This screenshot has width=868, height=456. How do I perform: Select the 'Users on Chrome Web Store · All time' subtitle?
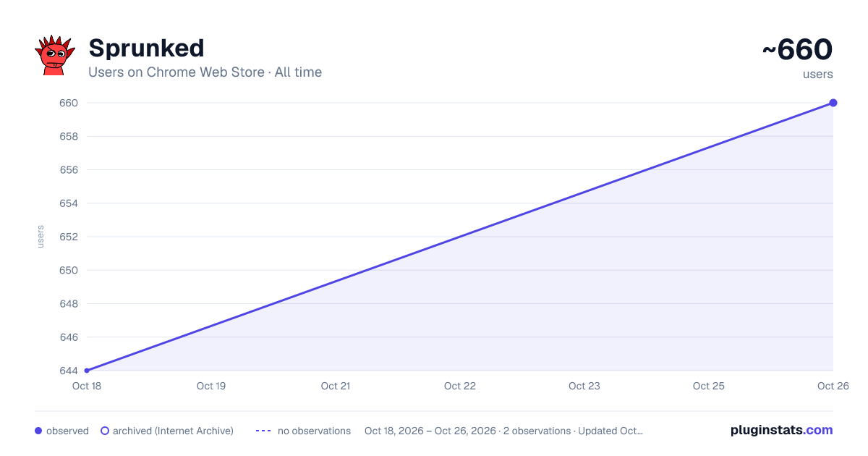coord(205,72)
